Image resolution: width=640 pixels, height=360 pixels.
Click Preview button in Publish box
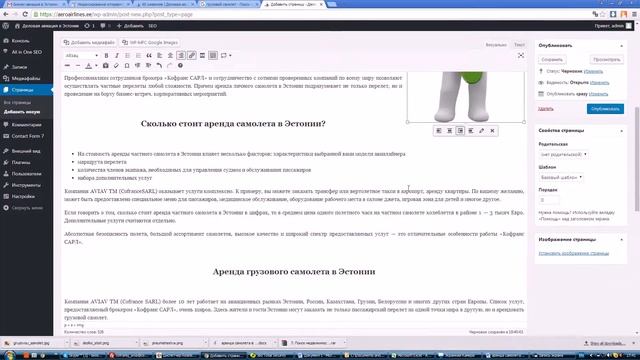(x=607, y=60)
